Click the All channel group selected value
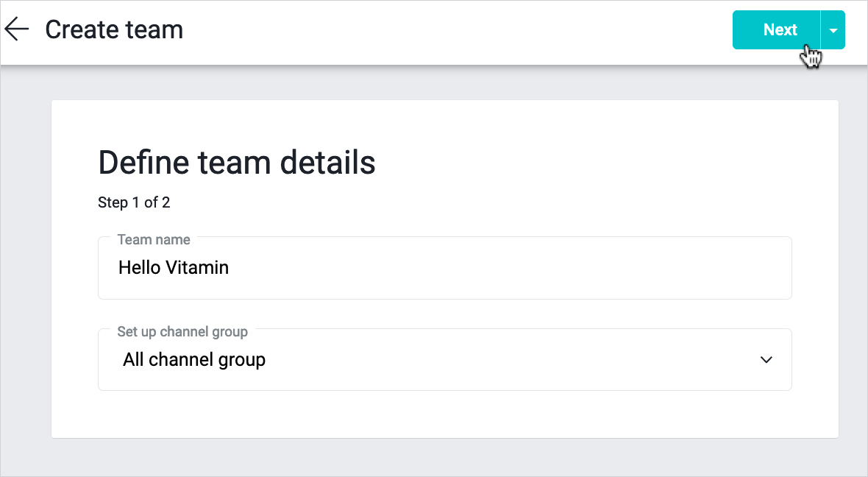Image resolution: width=868 pixels, height=477 pixels. [x=194, y=360]
